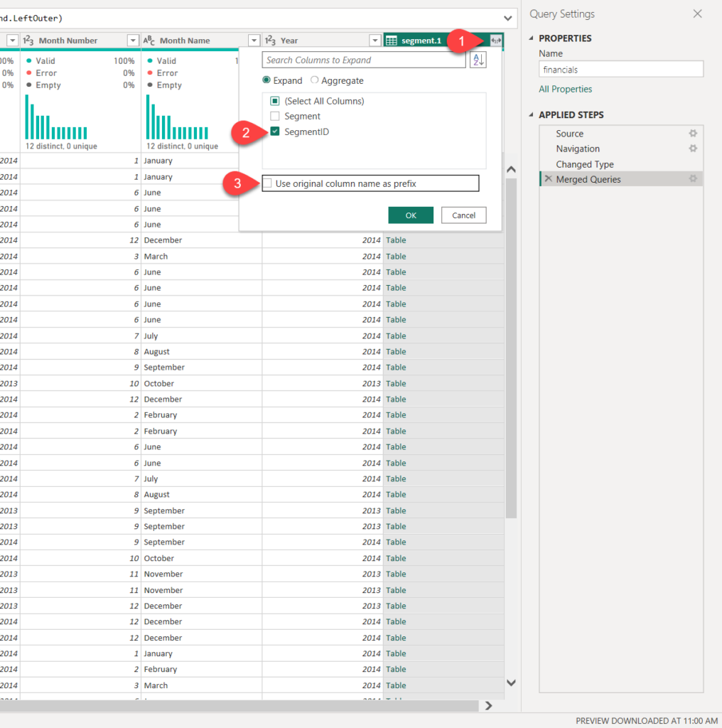Close the Query Settings pane
Image resolution: width=722 pixels, height=728 pixels.
point(697,14)
